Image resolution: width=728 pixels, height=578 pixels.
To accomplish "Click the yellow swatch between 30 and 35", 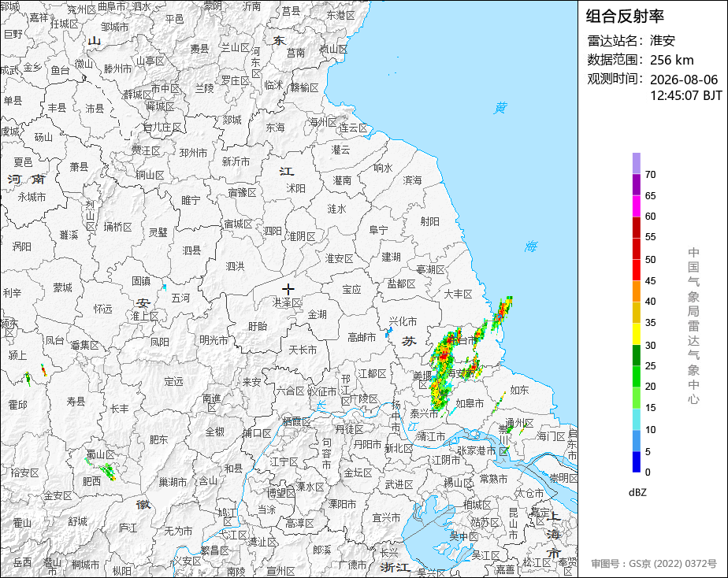I will click(636, 334).
